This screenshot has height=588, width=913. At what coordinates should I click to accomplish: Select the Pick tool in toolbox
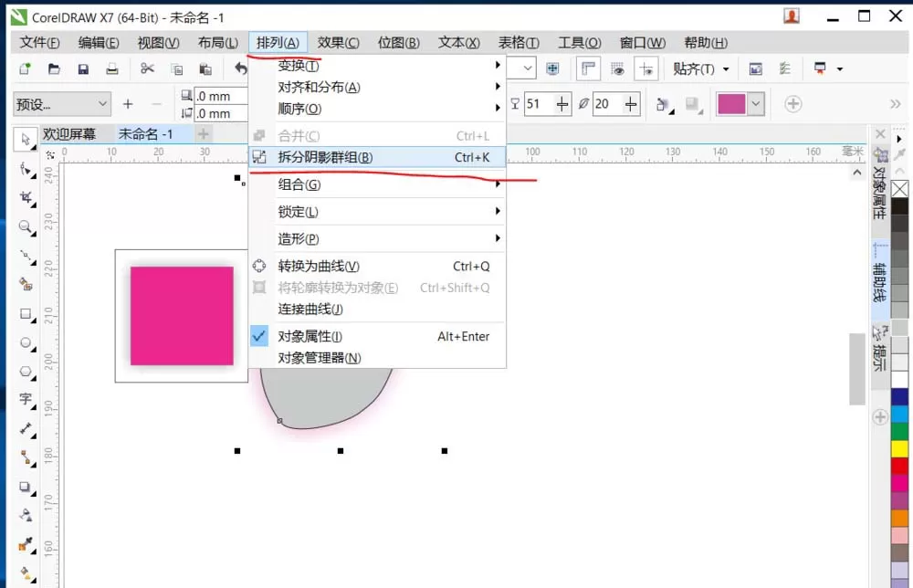25,140
